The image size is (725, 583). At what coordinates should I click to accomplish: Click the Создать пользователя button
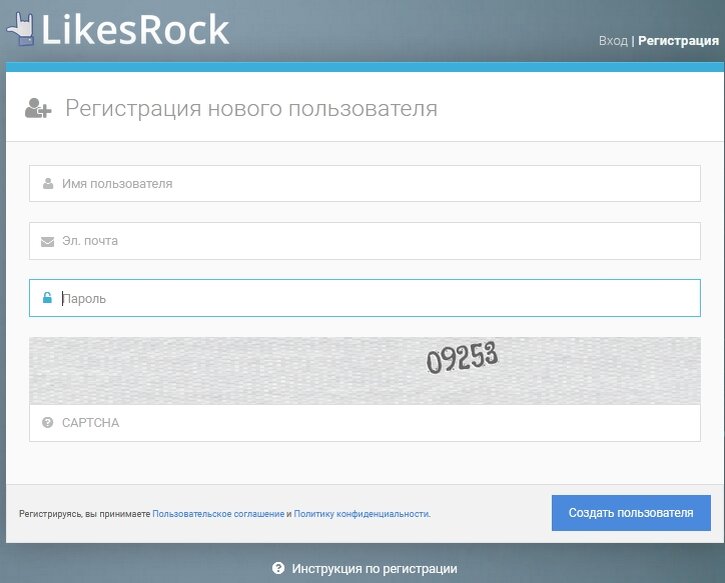coord(631,513)
